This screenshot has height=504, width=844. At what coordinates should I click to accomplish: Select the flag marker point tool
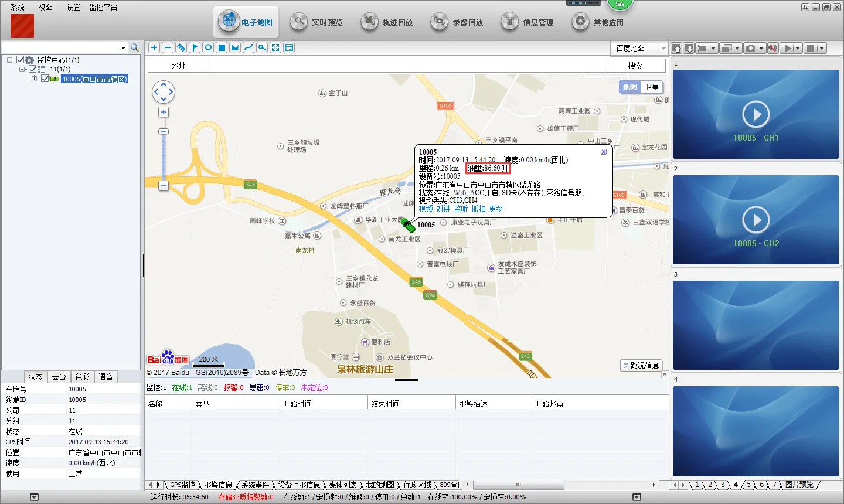[195, 48]
